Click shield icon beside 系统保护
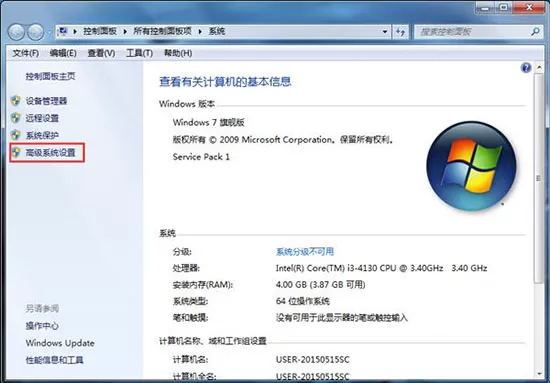This screenshot has width=550, height=383. point(15,135)
